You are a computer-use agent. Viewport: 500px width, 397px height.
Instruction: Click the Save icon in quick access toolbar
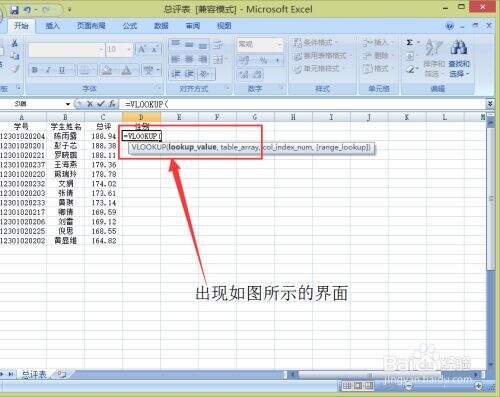click(14, 10)
